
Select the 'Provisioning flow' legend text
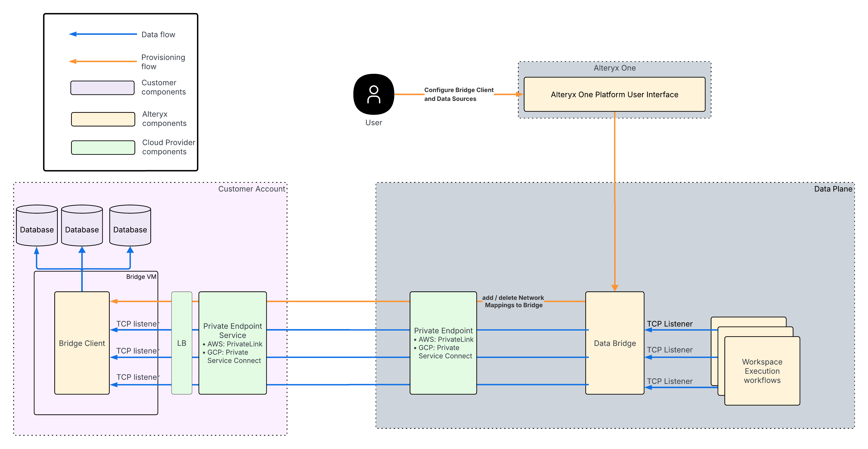pyautogui.click(x=163, y=62)
